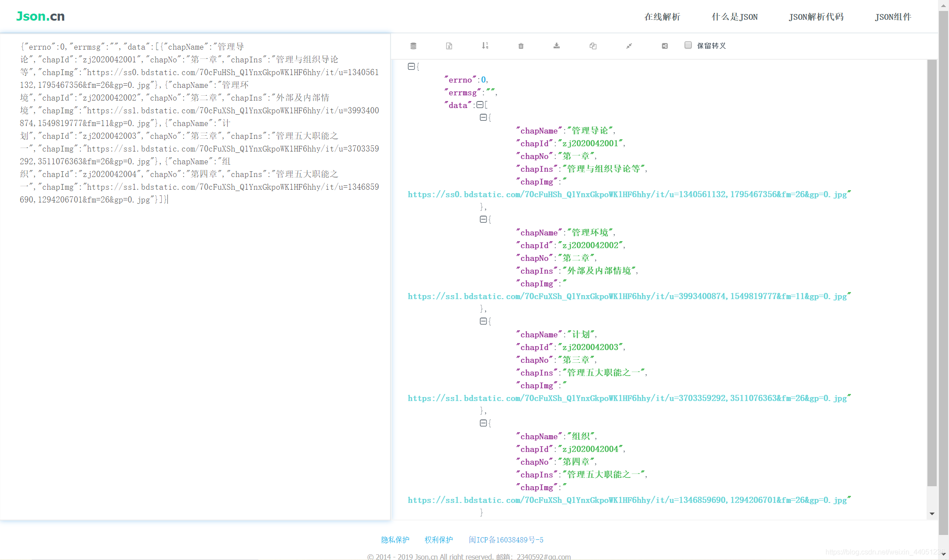
Task: Click the "errno" key in the formatted output
Action: [x=460, y=80]
